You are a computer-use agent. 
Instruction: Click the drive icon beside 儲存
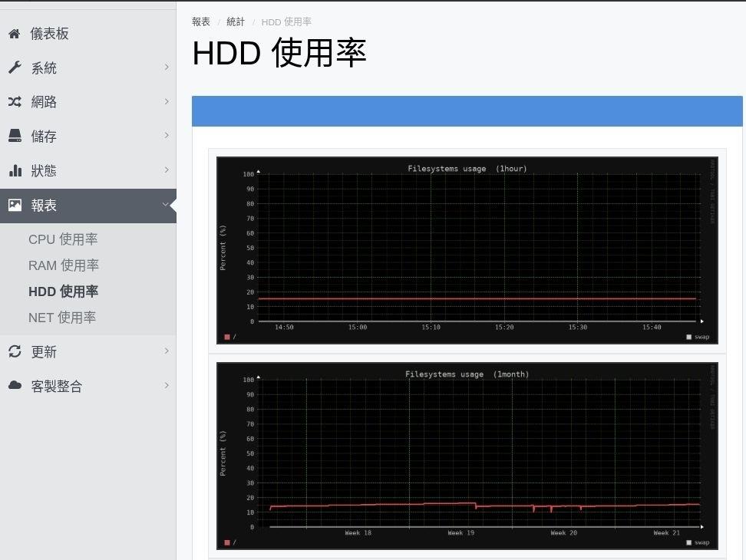(15, 136)
